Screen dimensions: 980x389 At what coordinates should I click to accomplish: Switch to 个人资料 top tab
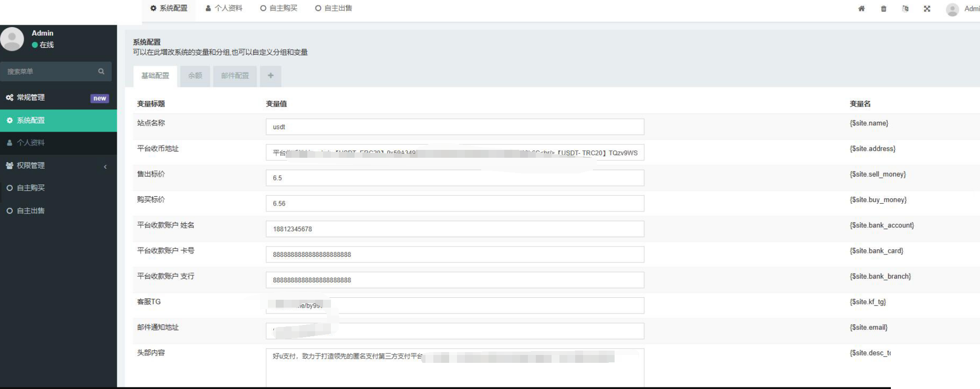(224, 8)
